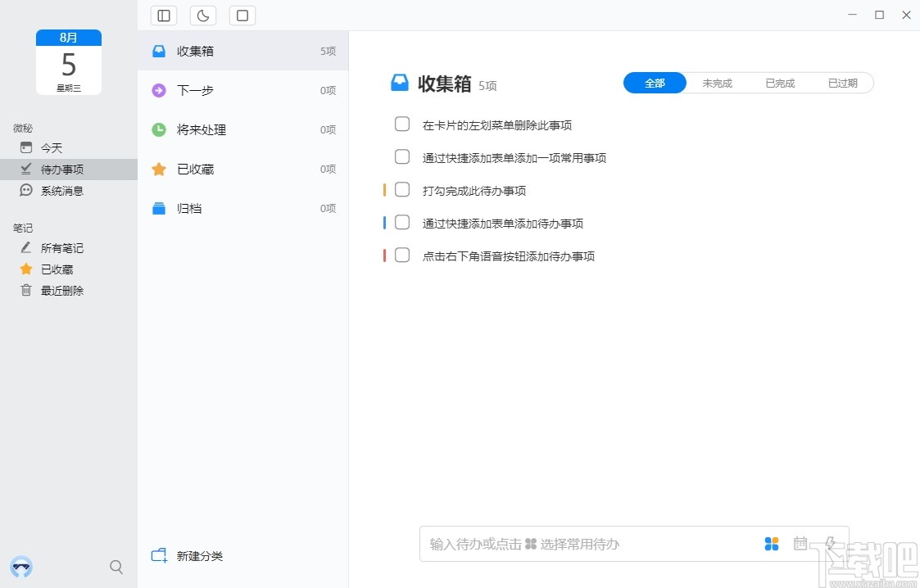Click the text 在卡片的左划菜单删除此事项
The image size is (920, 588).
497,125
